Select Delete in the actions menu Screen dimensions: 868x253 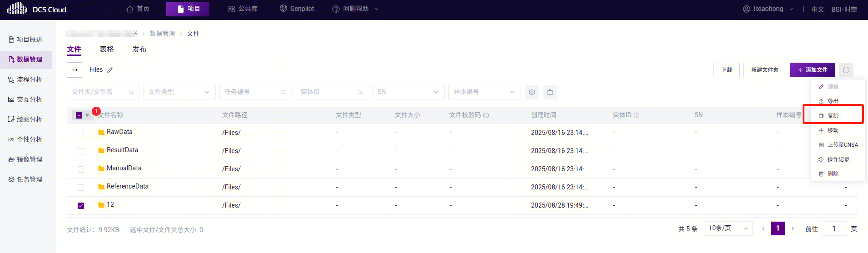[833, 174]
